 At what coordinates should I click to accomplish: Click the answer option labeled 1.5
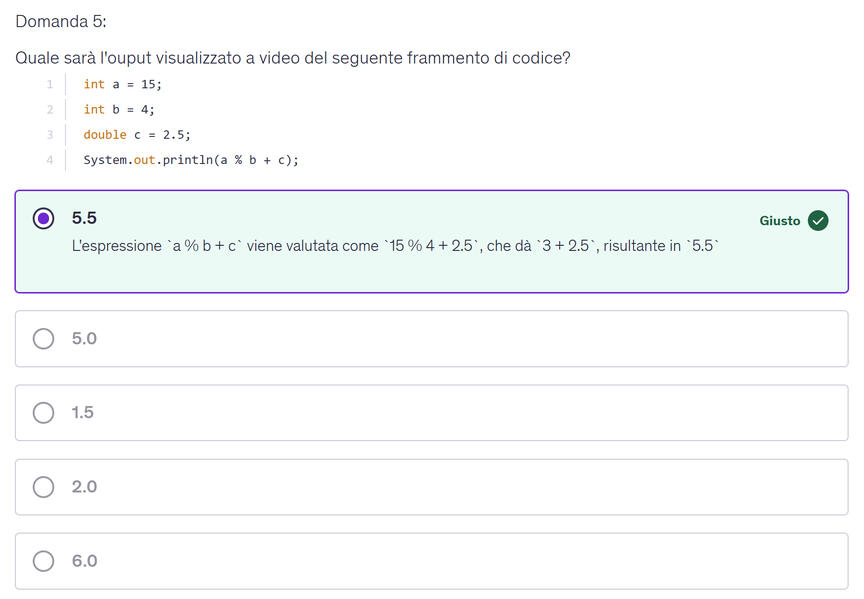[x=430, y=413]
